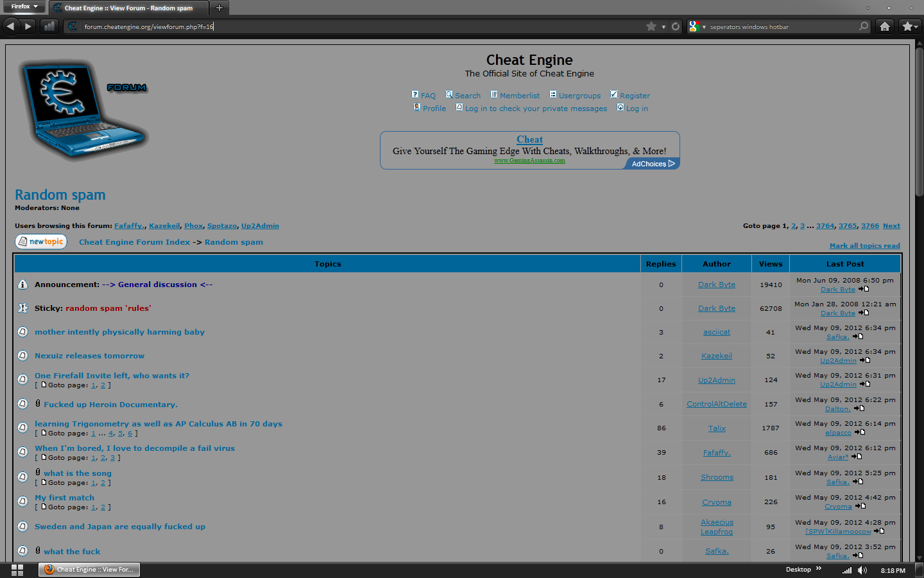Image resolution: width=924 pixels, height=578 pixels.
Task: Click the search magnifier icon in search bar
Action: pyautogui.click(x=864, y=26)
